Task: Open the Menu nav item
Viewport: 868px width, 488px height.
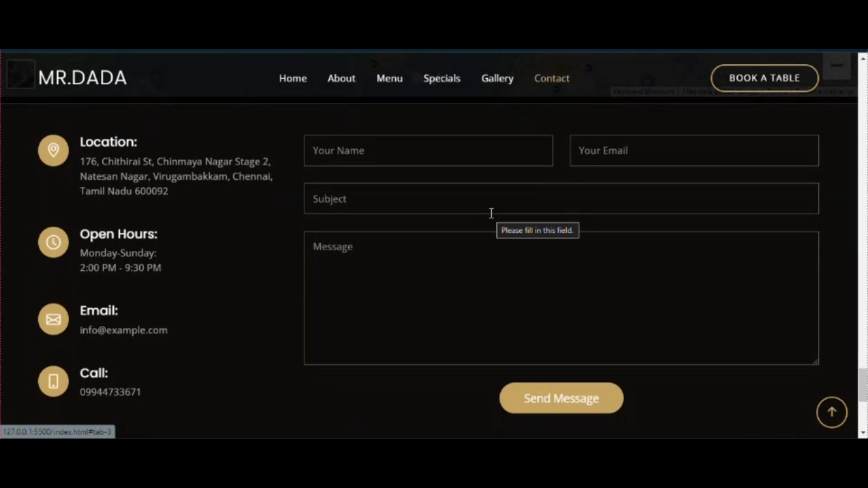Action: [390, 78]
